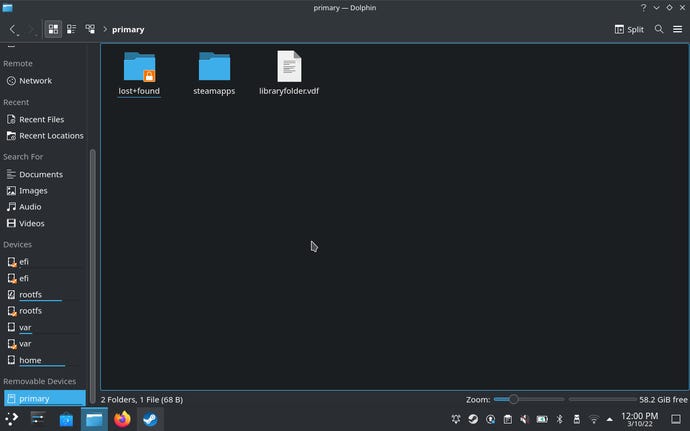Image resolution: width=690 pixels, height=431 pixels.
Task: Switch to Details view mode
Action: point(90,29)
